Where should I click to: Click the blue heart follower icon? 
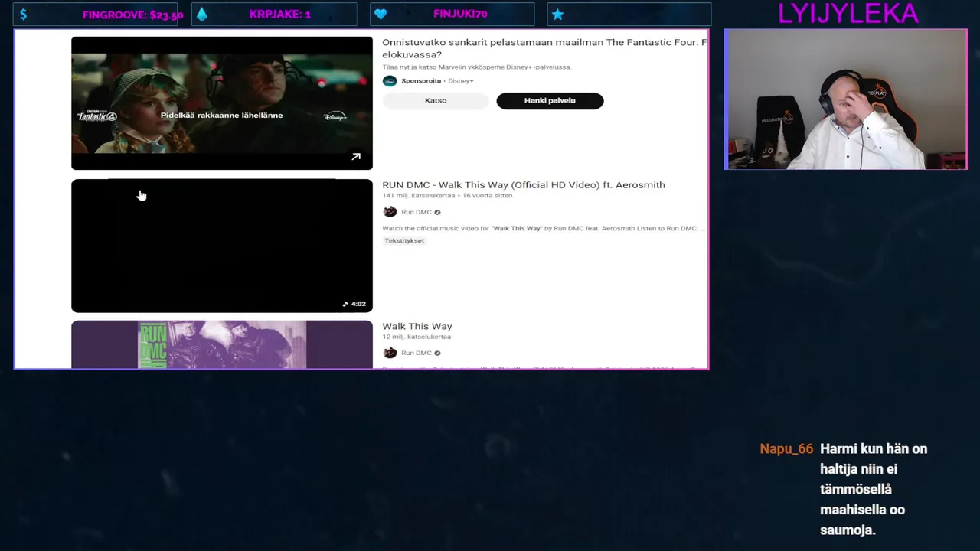click(x=381, y=15)
